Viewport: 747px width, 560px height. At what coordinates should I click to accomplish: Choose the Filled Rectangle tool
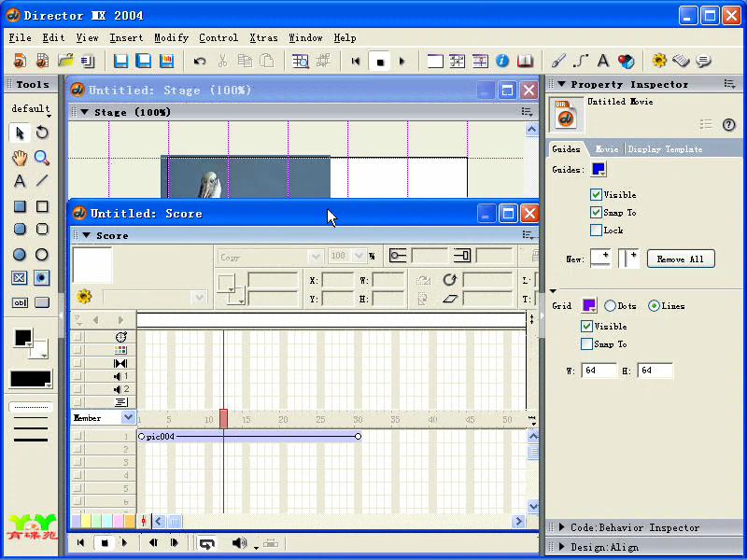tap(20, 206)
